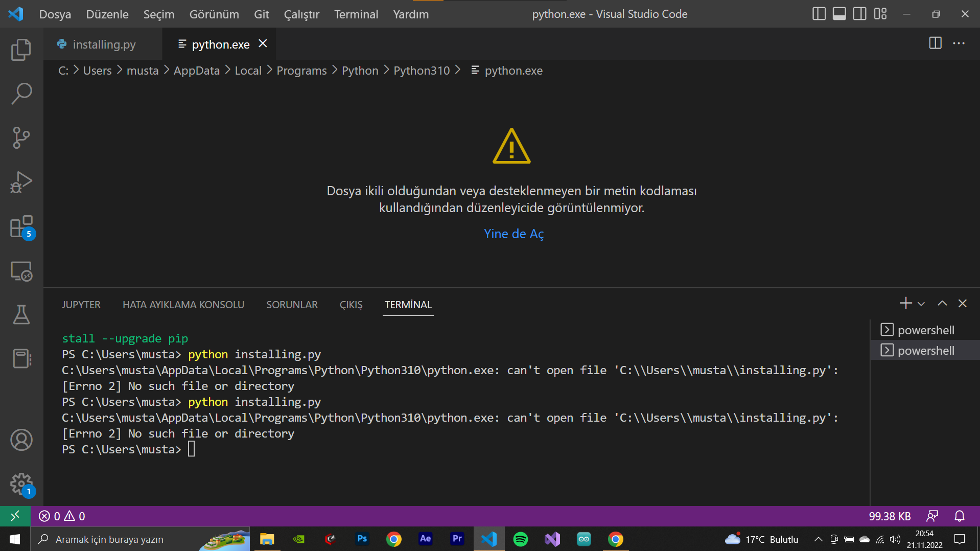
Task: Open the Dosya menu
Action: pos(55,14)
